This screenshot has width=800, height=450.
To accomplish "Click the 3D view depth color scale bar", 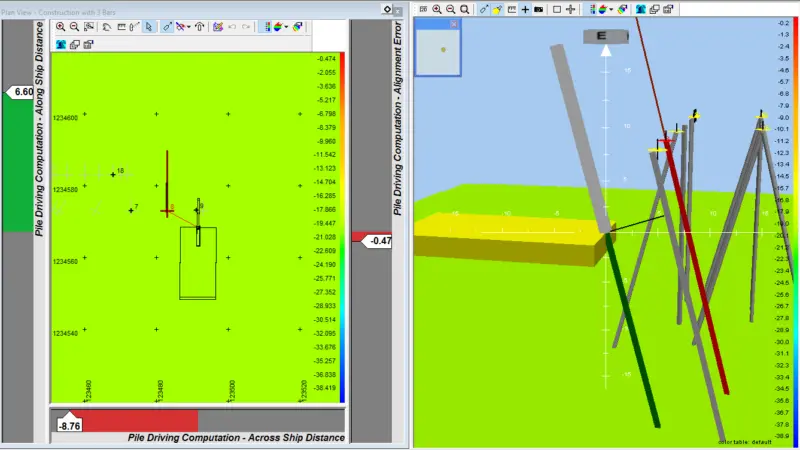I will (x=796, y=233).
